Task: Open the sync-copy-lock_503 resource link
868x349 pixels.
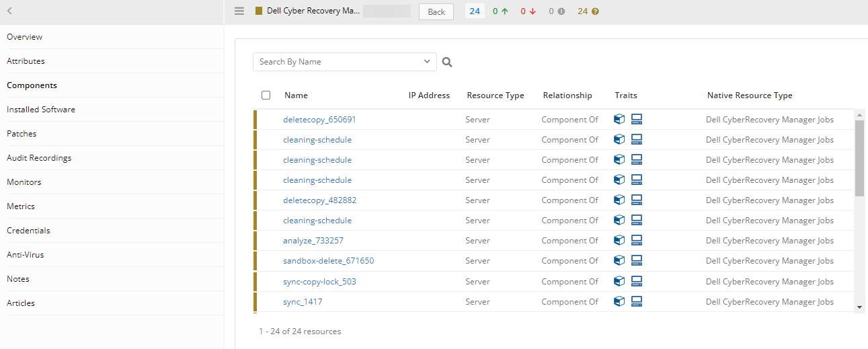Action: tap(319, 282)
